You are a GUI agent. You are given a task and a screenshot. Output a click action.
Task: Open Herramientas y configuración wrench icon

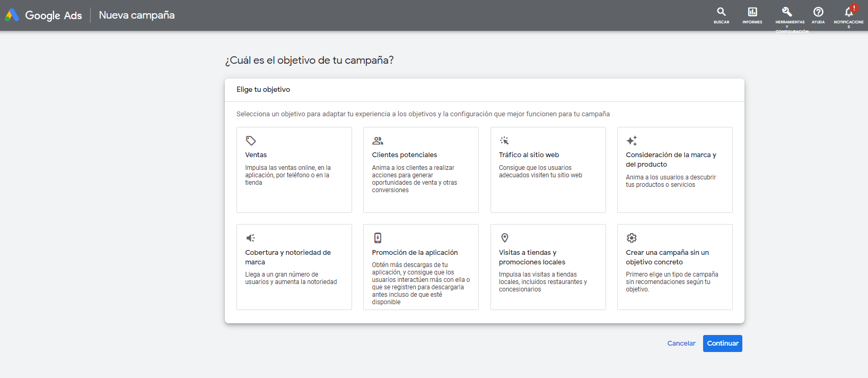(x=787, y=12)
